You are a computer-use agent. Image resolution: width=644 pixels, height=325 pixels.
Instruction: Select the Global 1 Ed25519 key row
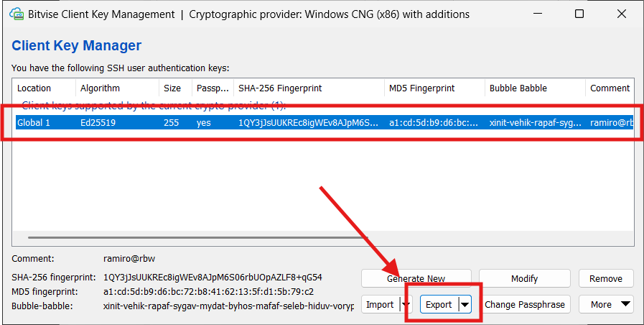(325, 123)
